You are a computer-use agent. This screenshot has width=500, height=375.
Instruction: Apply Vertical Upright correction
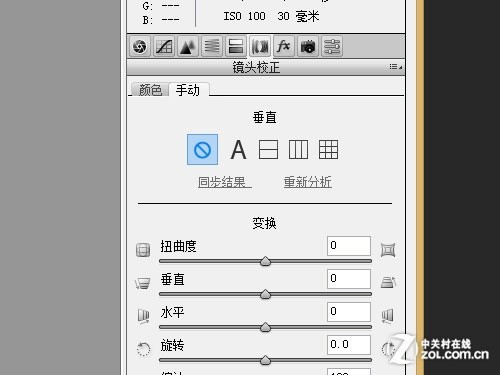(x=298, y=150)
